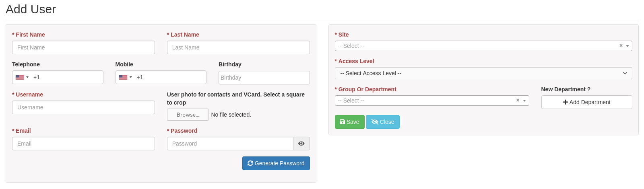Click the Generate Password button
Screen dimensions: 644x189
pos(276,163)
